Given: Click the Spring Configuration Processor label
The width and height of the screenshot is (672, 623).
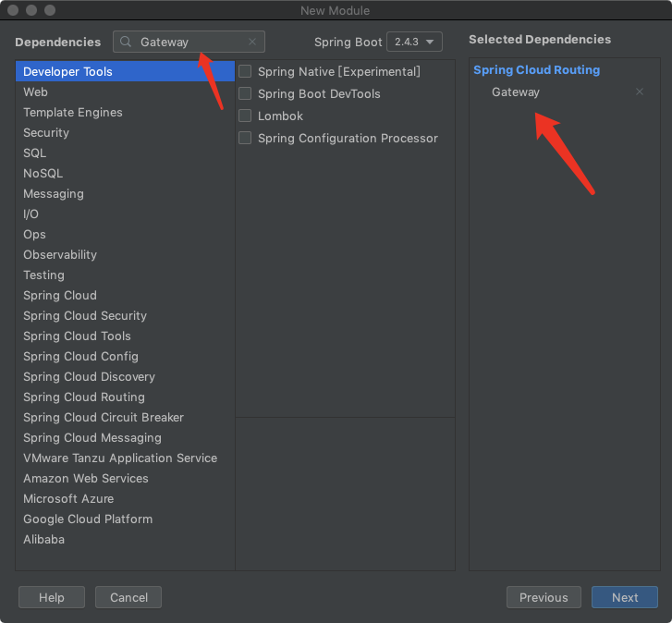Looking at the screenshot, I should tap(348, 139).
